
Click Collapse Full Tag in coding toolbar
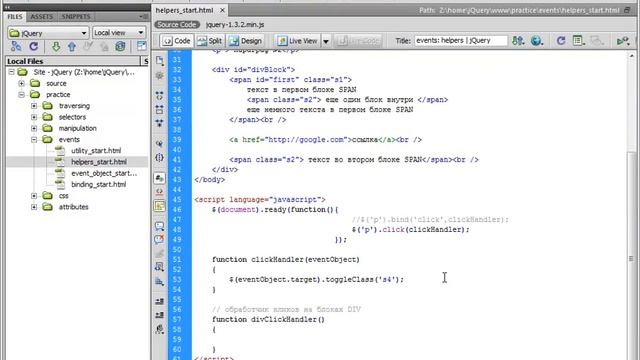160,96
